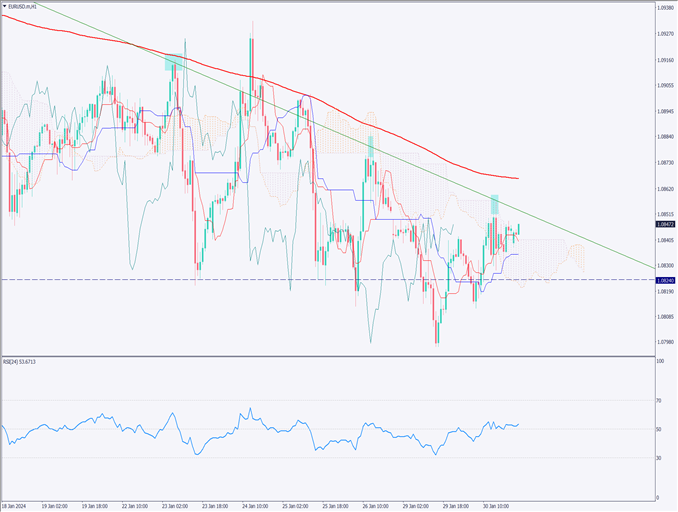Screen dimensions: 678x512
Task: Click the 18 Jan 2024 date label
Action: coord(17,506)
